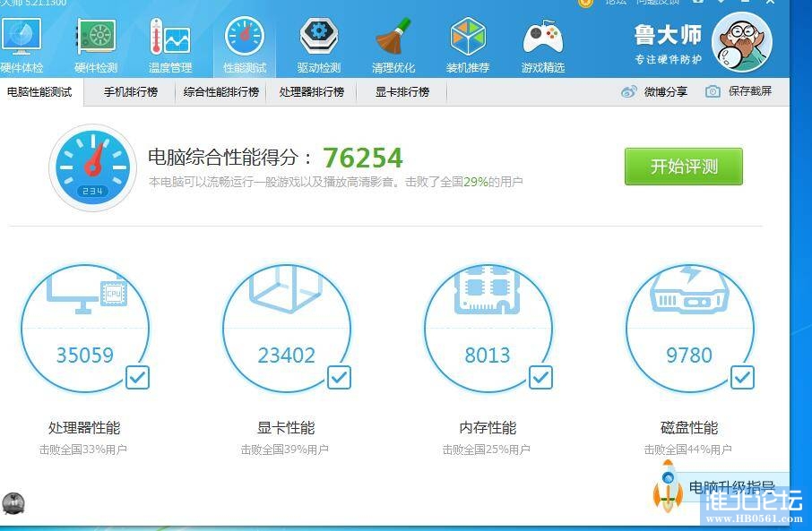Click the 内存性能 label

[x=488, y=427]
